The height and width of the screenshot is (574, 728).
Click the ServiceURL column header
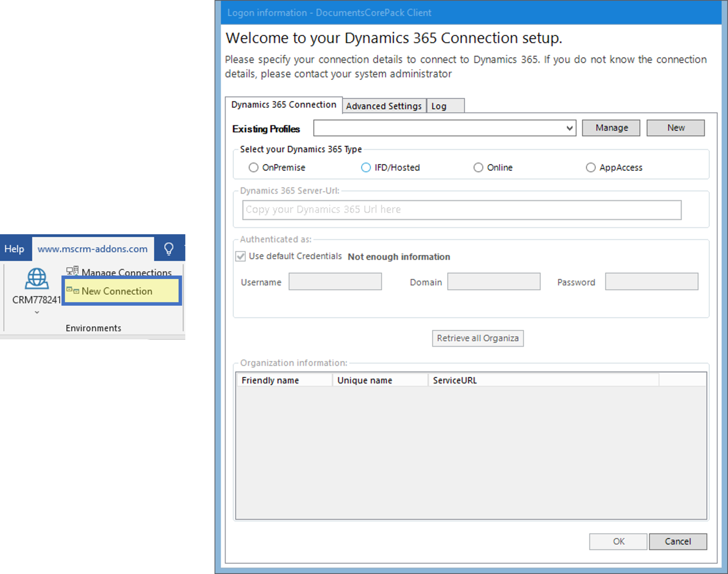[455, 380]
